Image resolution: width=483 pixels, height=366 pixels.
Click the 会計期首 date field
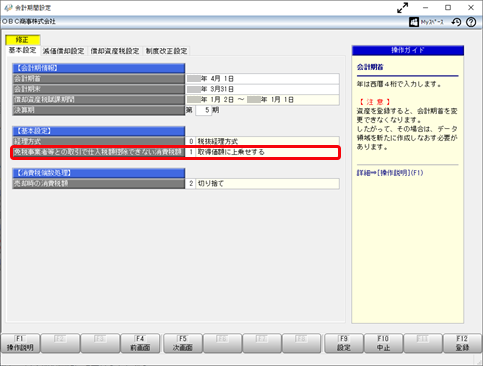point(262,79)
